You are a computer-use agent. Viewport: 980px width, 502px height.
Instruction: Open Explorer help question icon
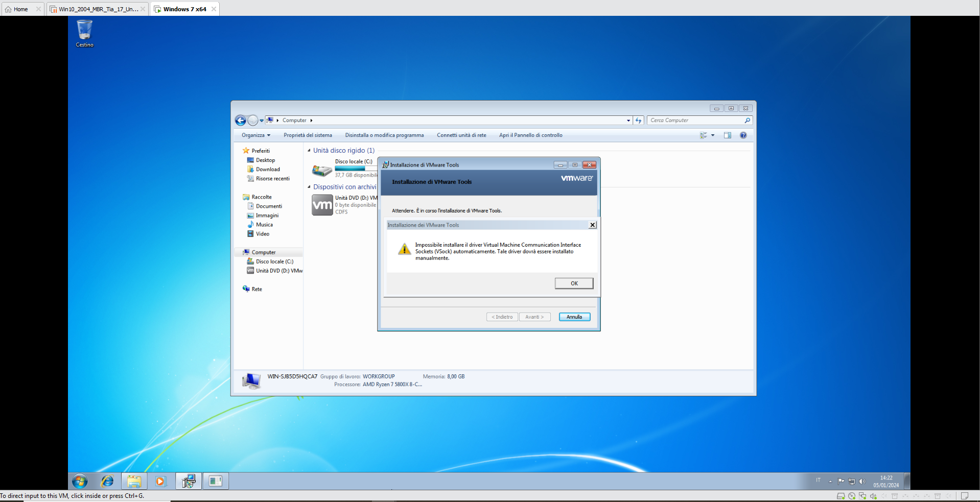pos(743,135)
